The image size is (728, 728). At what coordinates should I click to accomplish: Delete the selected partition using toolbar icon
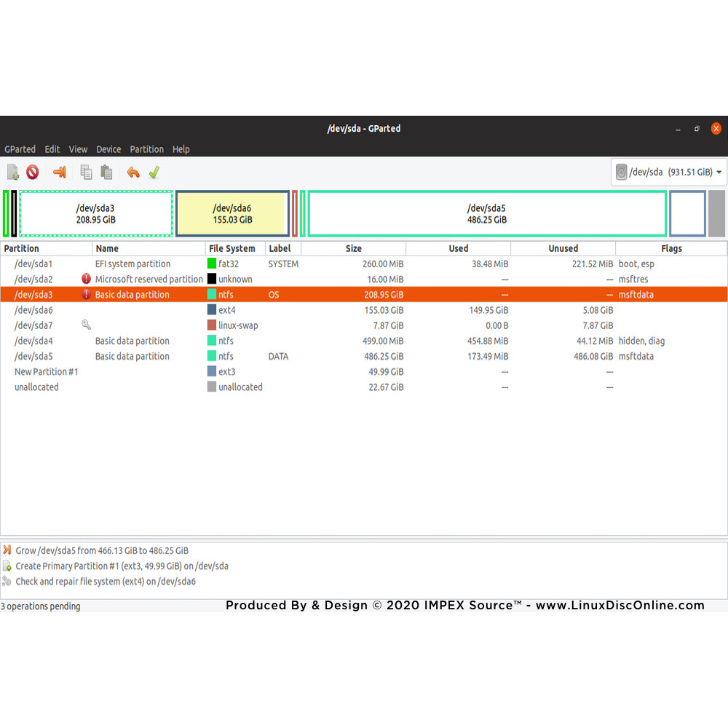click(31, 172)
